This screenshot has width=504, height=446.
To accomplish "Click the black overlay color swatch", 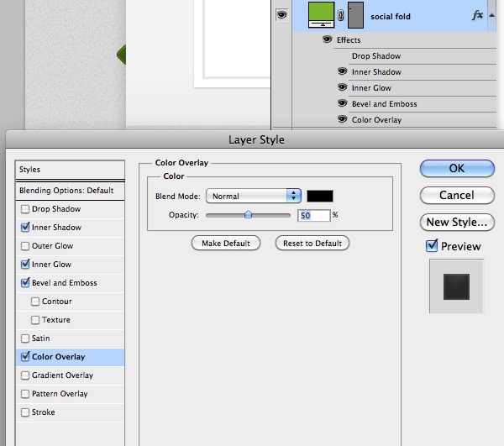I will (320, 196).
